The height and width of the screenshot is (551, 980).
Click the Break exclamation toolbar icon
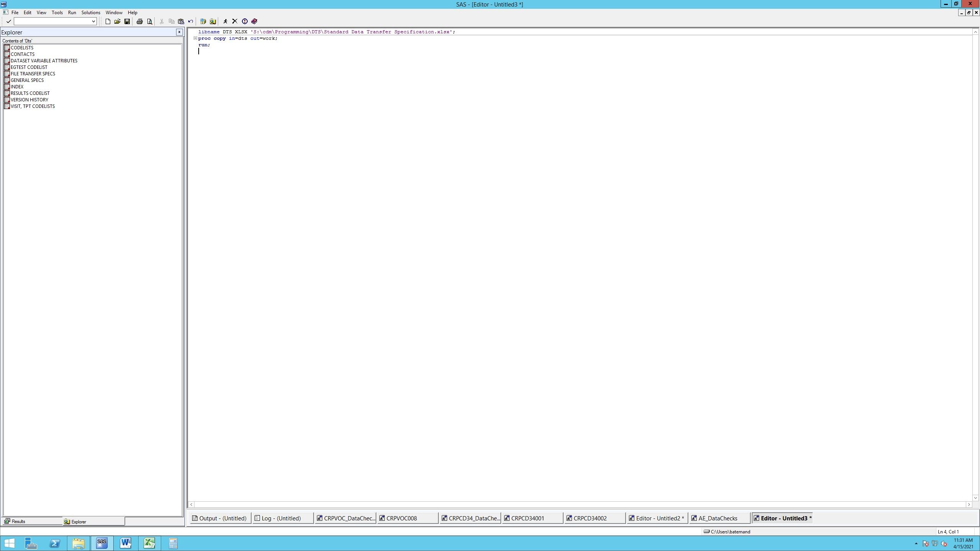click(245, 21)
